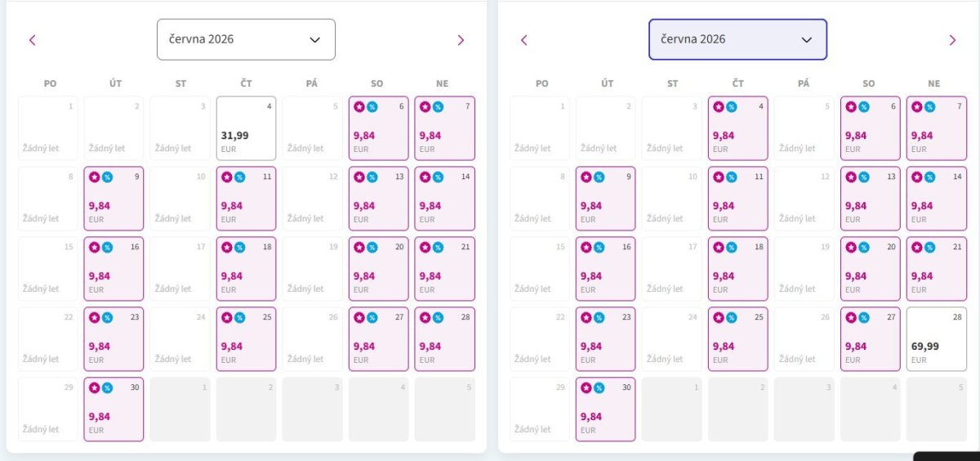This screenshot has width=980, height=461.
Task: Select June 23 flight in right calendar
Action: tap(605, 339)
